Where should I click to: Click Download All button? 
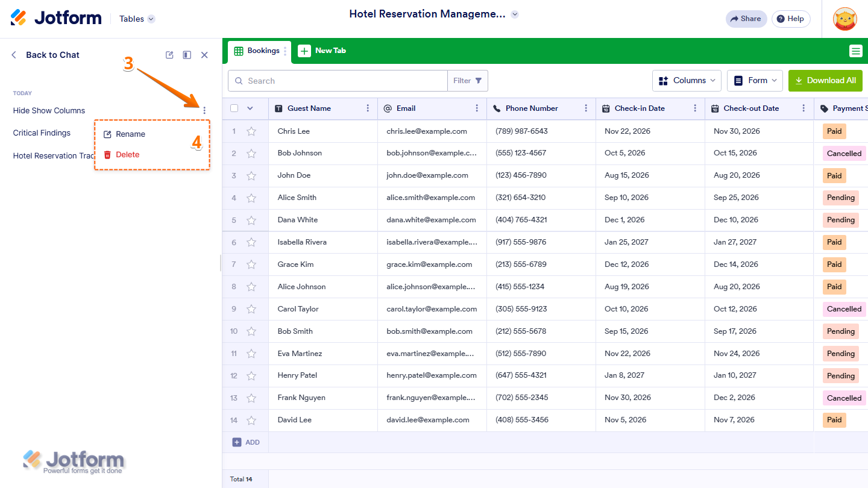825,81
